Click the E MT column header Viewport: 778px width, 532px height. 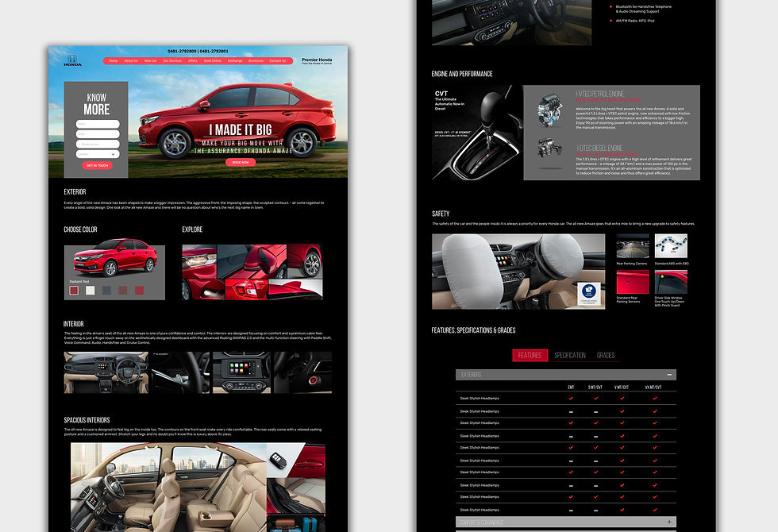pyautogui.click(x=571, y=387)
